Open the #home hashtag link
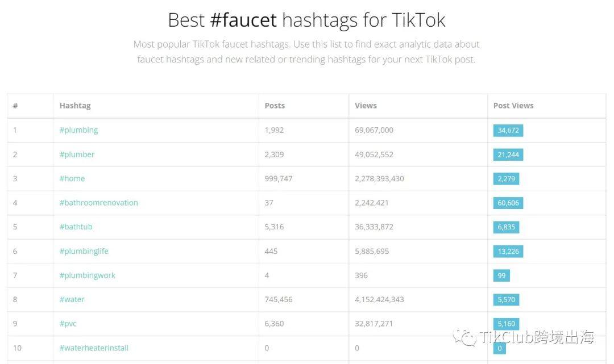Screen dimensions: 614x364 [x=72, y=179]
